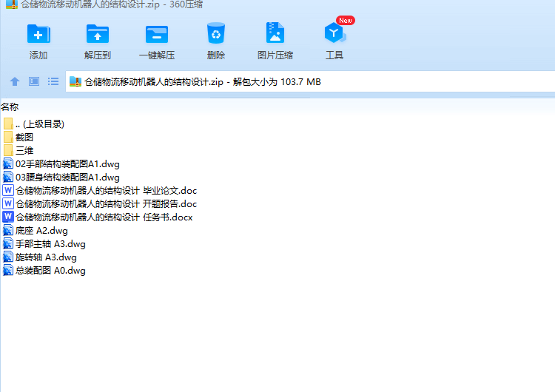Viewport: 555px width, 392px height.
Task: Click the 添加 (Add) toolbar icon
Action: pos(38,34)
